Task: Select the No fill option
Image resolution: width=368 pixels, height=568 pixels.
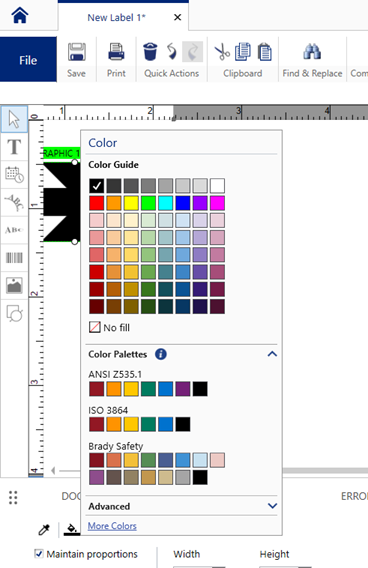Action: click(x=109, y=327)
